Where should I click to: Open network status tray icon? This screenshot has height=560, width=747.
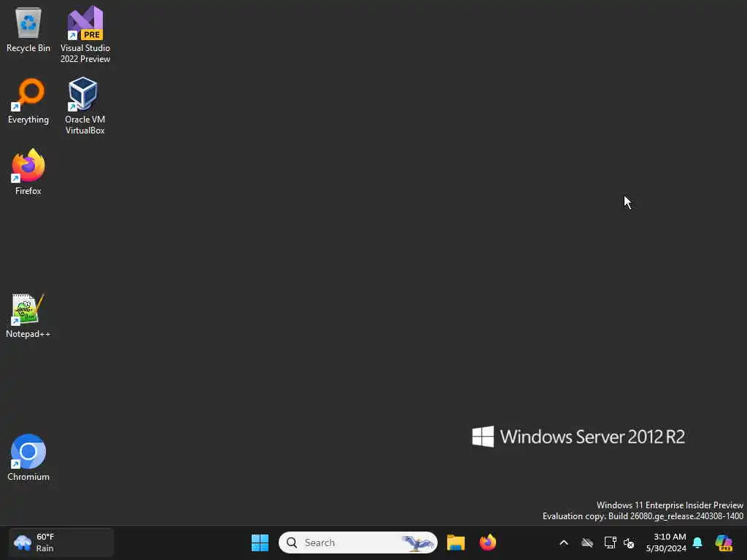(x=611, y=542)
